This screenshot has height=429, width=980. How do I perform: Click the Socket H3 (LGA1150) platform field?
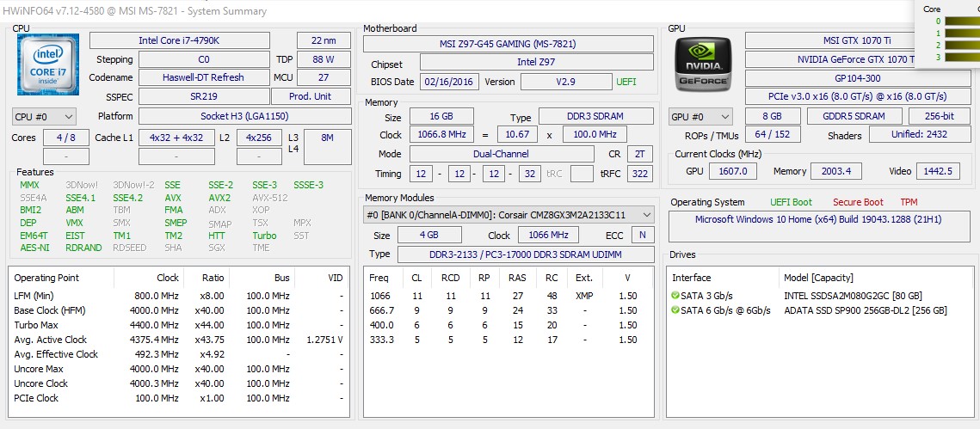coord(244,116)
